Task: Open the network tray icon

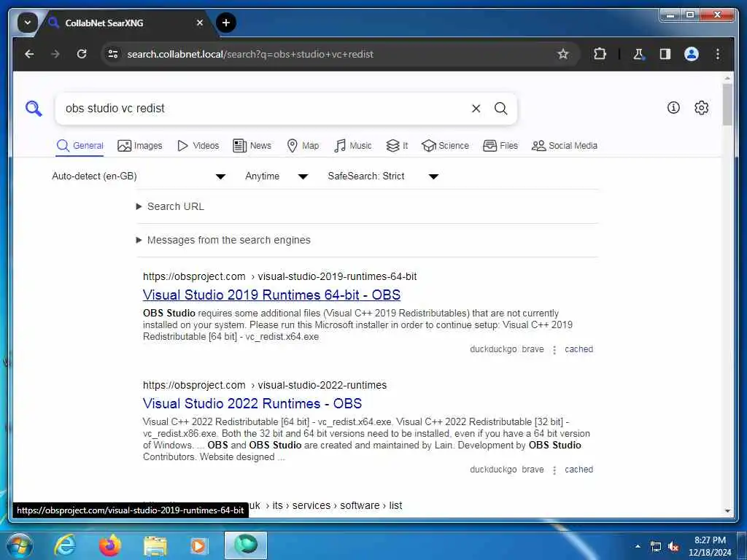Action: 656,547
